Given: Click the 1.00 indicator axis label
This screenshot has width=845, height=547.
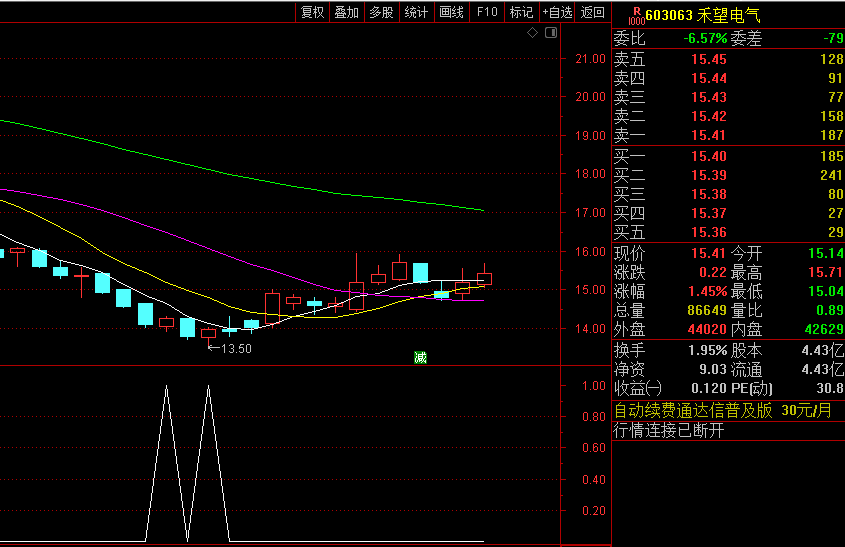Looking at the screenshot, I should 593,386.
